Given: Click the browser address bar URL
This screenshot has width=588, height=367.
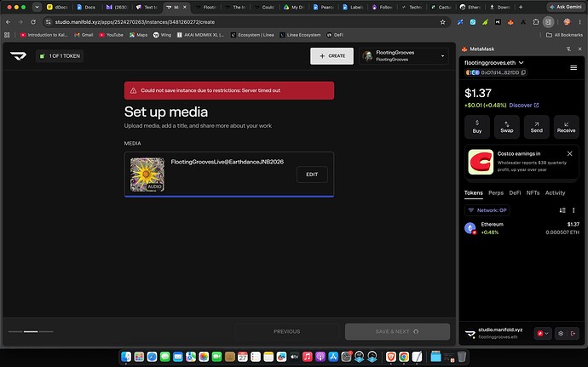Looking at the screenshot, I should tap(135, 22).
